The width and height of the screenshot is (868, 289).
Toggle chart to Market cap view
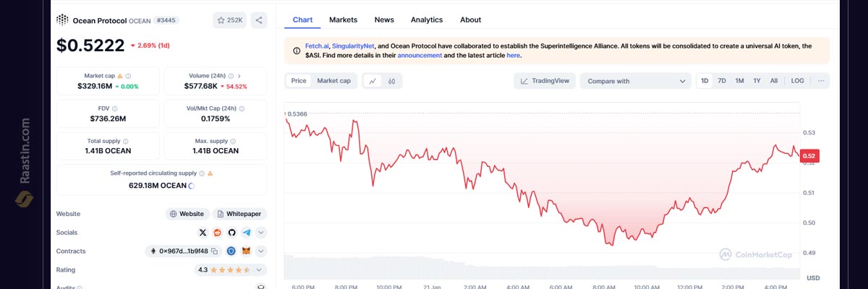333,81
